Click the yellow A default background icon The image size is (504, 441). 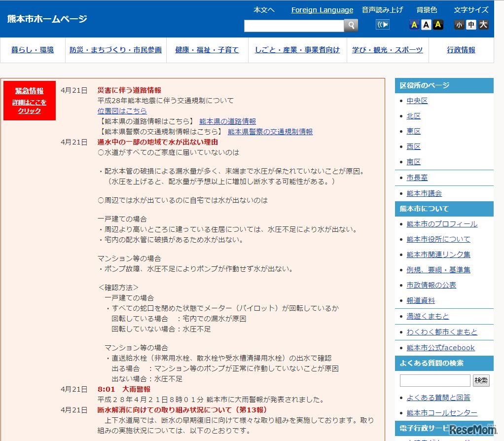tap(414, 24)
